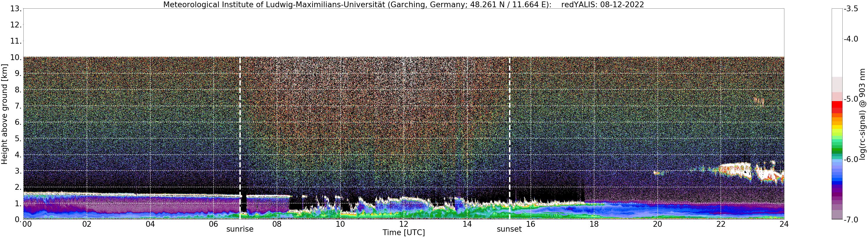Click the 'Time [UTC]' axis label
The height and width of the screenshot is (238, 868).
[x=403, y=233]
